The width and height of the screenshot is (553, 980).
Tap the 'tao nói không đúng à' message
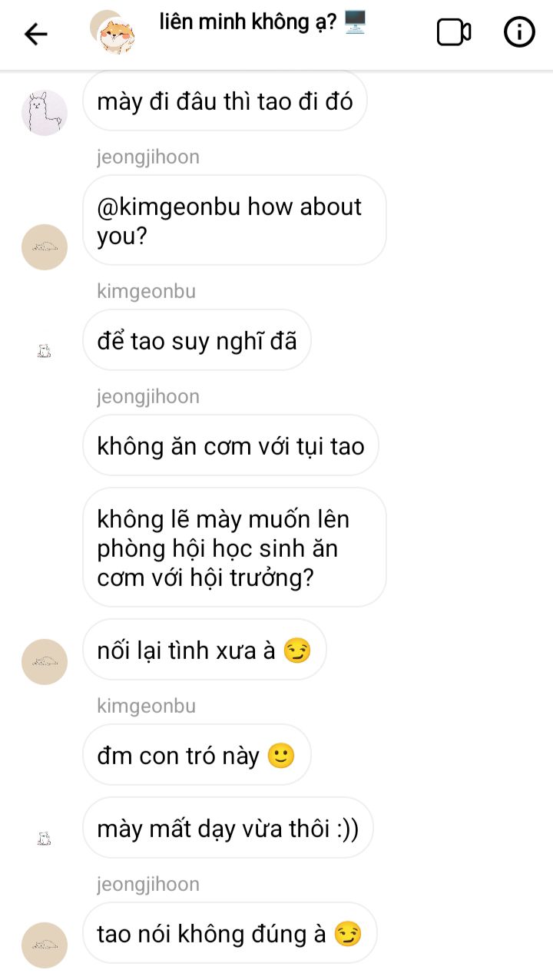[229, 933]
